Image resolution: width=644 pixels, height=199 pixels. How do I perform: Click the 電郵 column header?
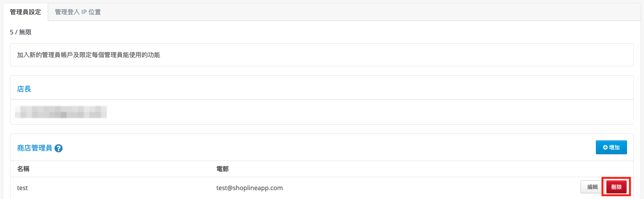(222, 169)
